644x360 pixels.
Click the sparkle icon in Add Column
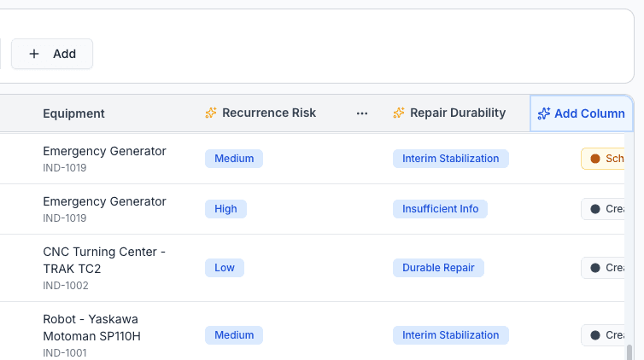pos(544,113)
